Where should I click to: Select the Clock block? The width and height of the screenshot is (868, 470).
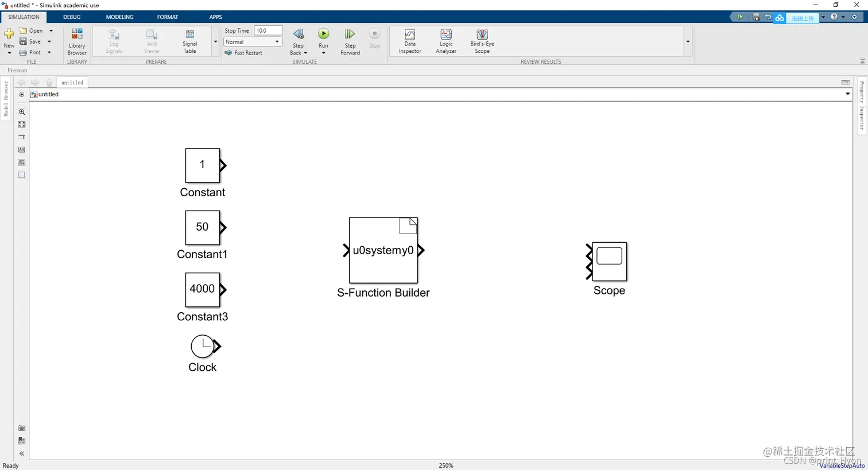point(204,346)
